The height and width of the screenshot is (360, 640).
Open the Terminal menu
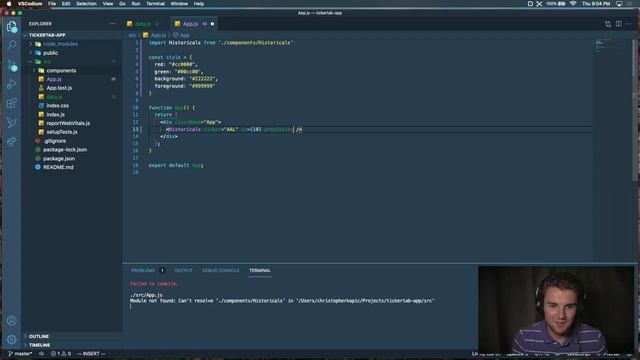pos(155,4)
